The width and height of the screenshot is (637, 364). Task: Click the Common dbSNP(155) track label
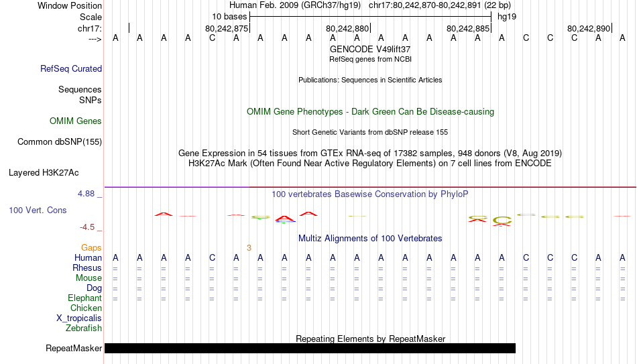pos(59,142)
